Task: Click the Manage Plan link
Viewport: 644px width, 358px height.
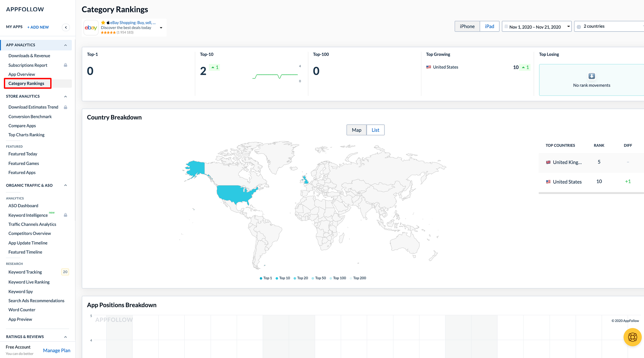Action: tap(57, 350)
